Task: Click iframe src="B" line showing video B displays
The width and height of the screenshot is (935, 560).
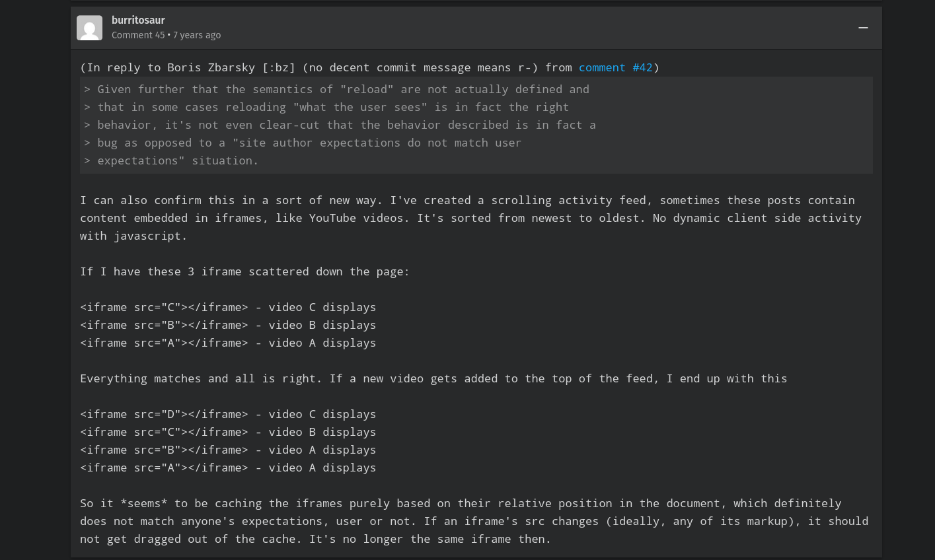Action: (x=228, y=325)
